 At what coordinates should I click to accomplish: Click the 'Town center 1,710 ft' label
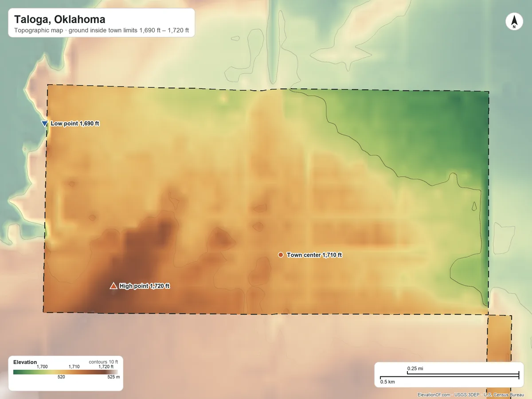pos(314,255)
